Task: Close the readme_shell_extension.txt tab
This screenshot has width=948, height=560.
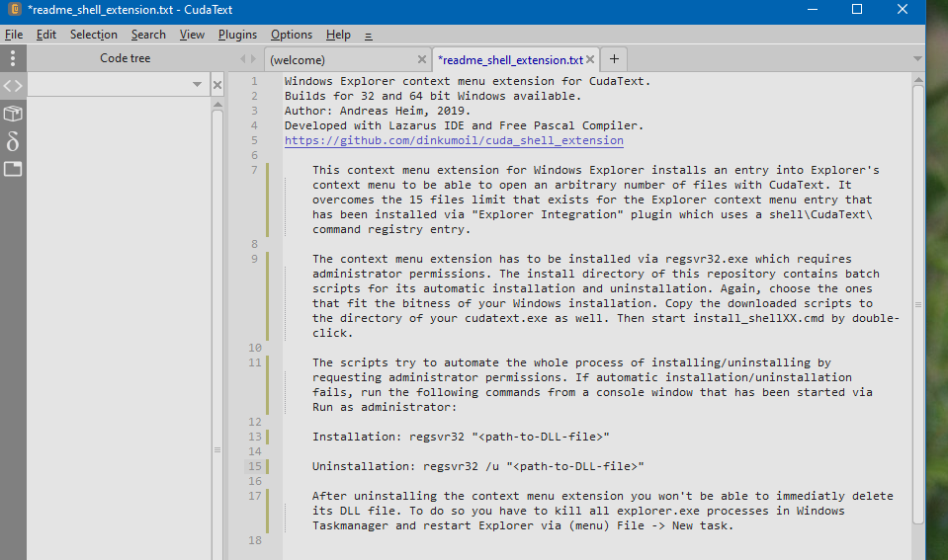Action: point(591,59)
